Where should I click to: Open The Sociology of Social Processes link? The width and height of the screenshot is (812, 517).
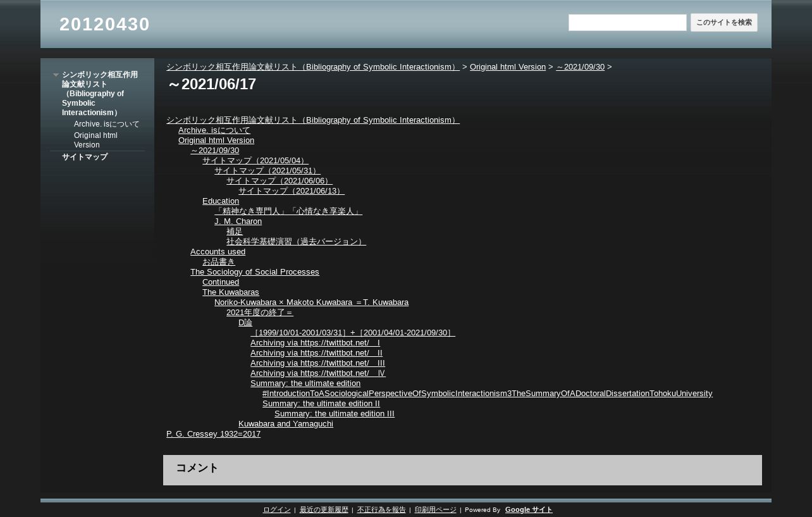[255, 272]
